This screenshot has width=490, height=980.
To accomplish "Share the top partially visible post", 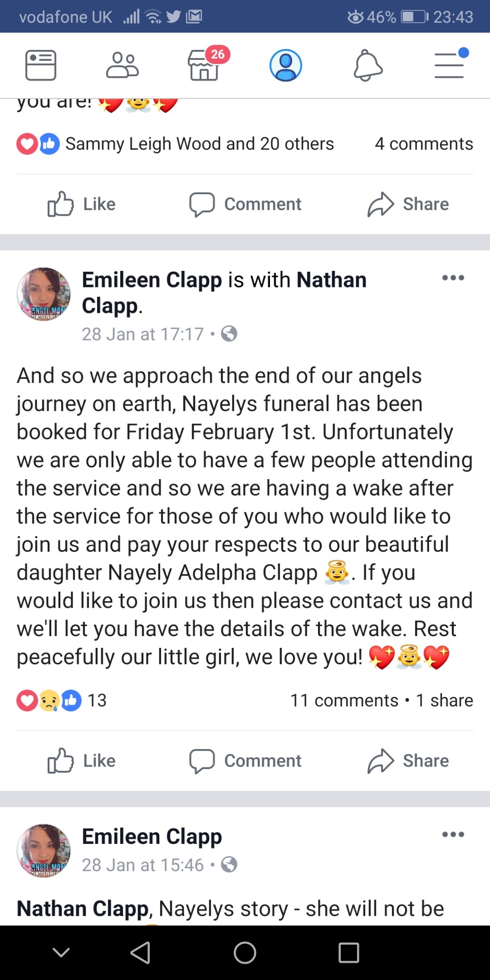I will (x=408, y=204).
